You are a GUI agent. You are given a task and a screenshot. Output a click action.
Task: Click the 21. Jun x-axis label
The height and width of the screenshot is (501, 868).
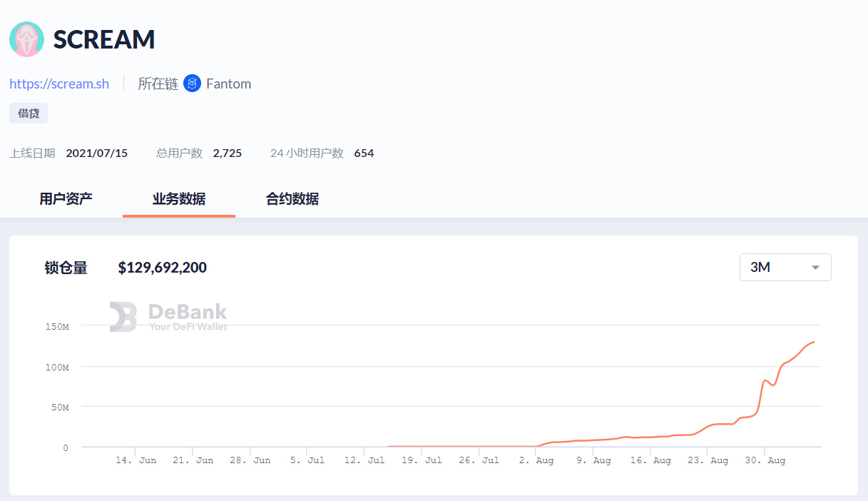(193, 460)
